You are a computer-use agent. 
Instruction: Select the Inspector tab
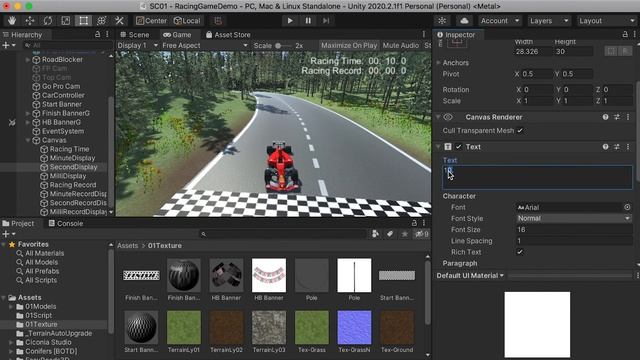(x=456, y=35)
